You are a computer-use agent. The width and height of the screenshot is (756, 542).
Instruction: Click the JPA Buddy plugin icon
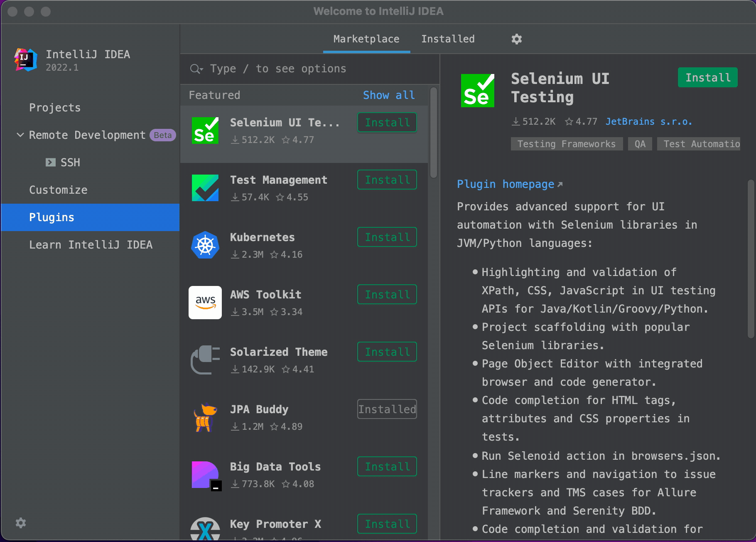coord(205,417)
